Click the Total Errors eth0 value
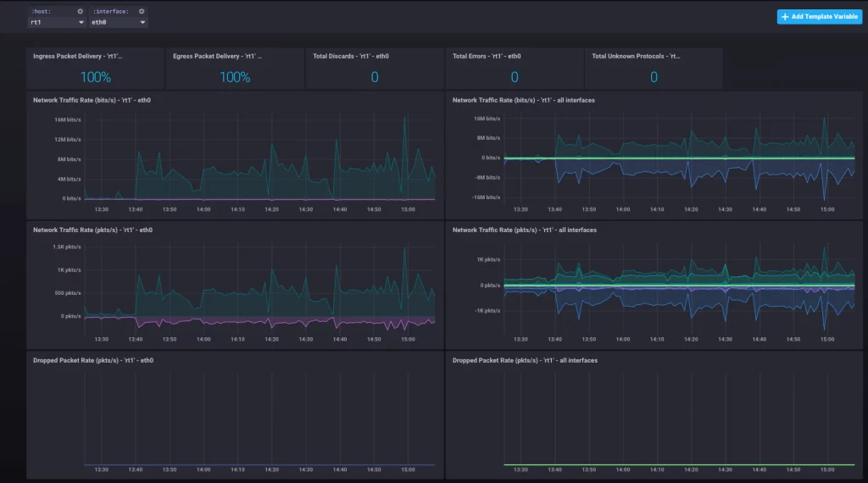Viewport: 868px width, 483px height. tap(514, 77)
